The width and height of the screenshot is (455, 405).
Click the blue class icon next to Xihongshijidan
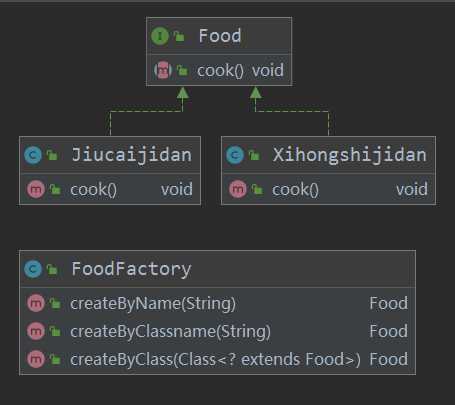point(235,155)
